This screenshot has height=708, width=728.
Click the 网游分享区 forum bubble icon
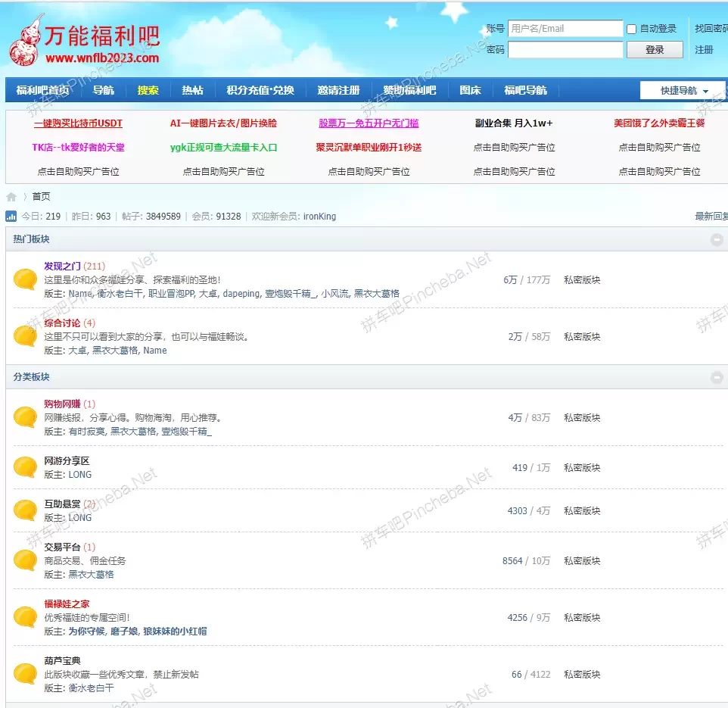click(x=25, y=468)
